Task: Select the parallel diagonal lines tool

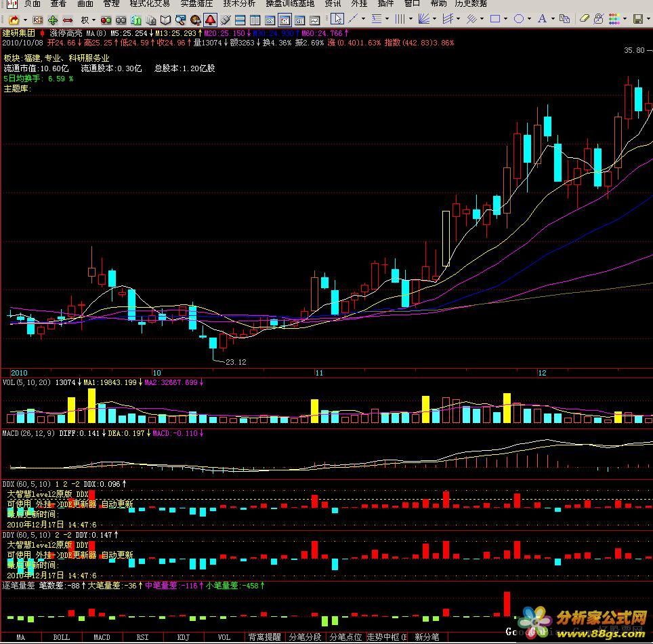Action: (x=471, y=19)
